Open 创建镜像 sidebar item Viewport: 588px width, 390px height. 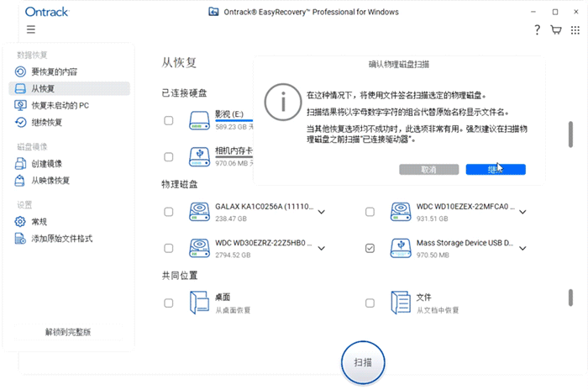tap(70, 164)
